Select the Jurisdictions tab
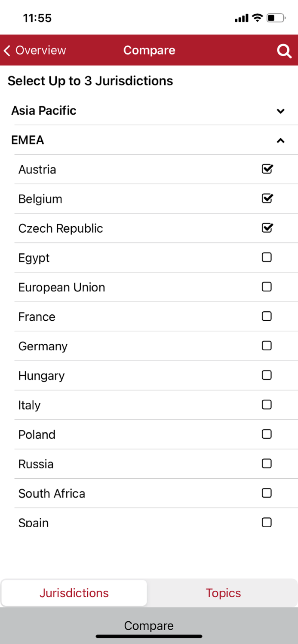This screenshot has width=298, height=644. click(74, 593)
